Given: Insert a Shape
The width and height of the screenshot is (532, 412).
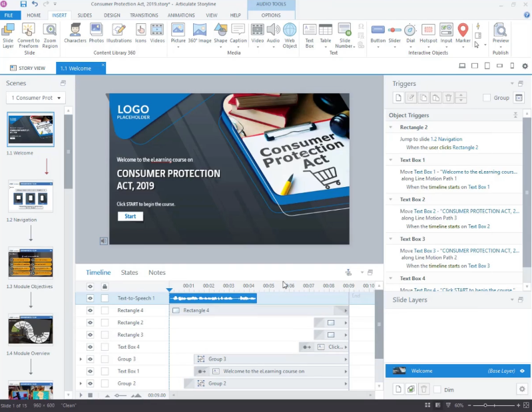Looking at the screenshot, I should (x=220, y=35).
